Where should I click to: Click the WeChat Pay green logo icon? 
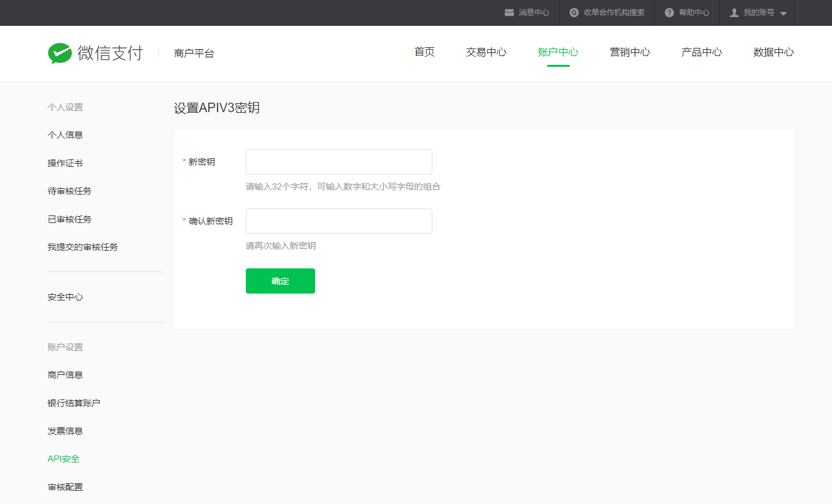click(x=60, y=54)
